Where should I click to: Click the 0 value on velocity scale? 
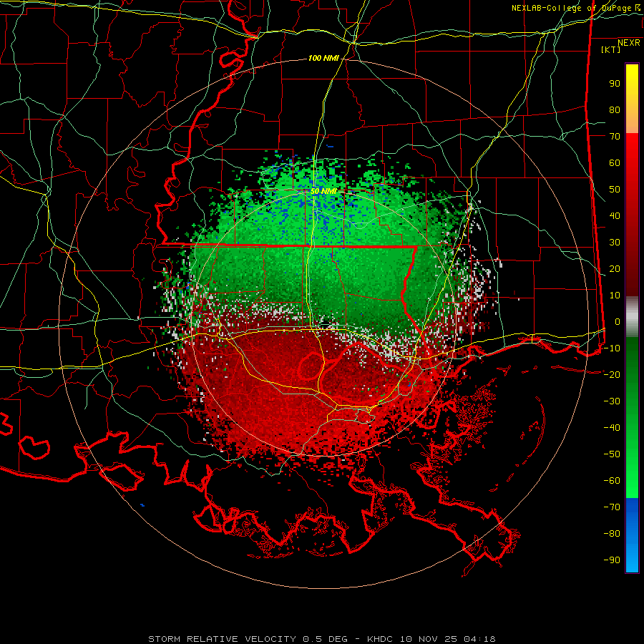point(618,321)
